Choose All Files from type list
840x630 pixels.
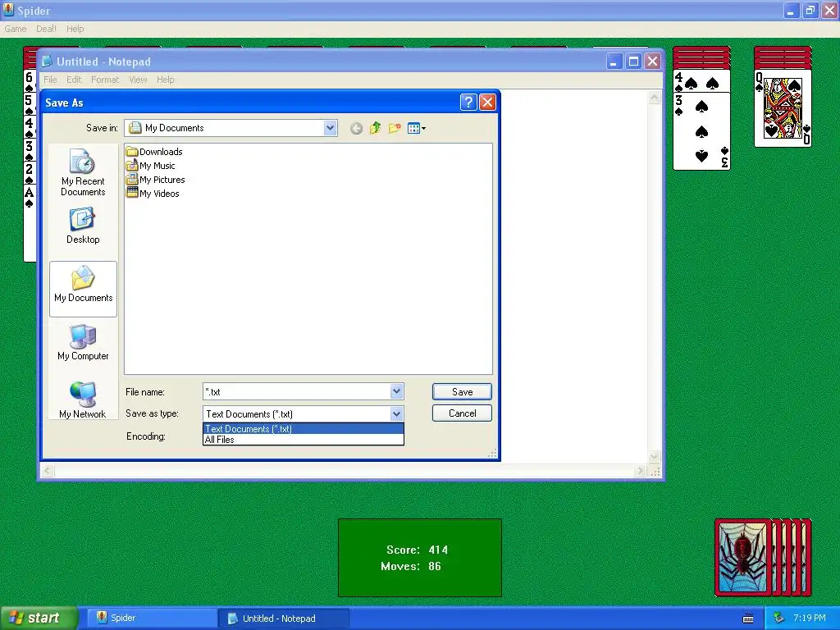tap(304, 440)
